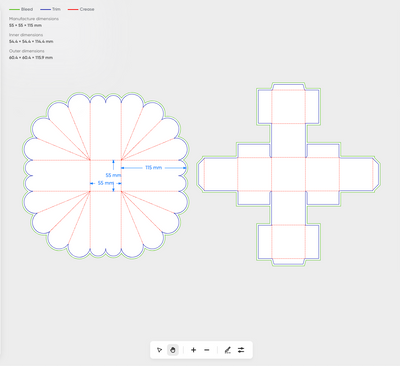Click the Bleed legend entry
This screenshot has height=366, width=400.
click(21, 9)
